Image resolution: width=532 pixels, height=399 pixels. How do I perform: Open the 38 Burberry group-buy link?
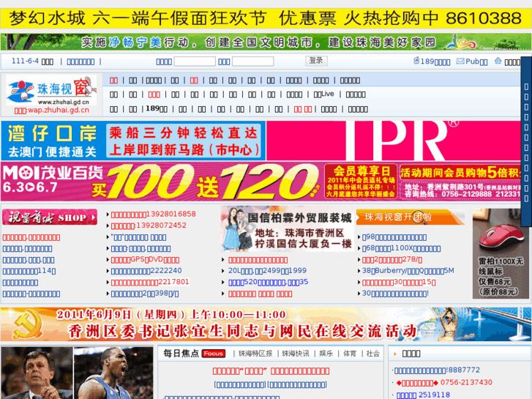408,271
